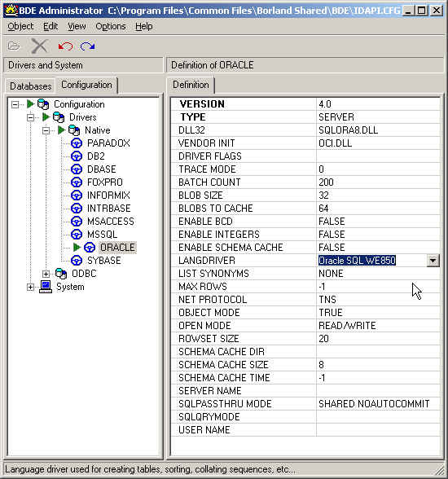Click the BDE Administrator title bar icon
The image size is (448, 479).
[11, 11]
